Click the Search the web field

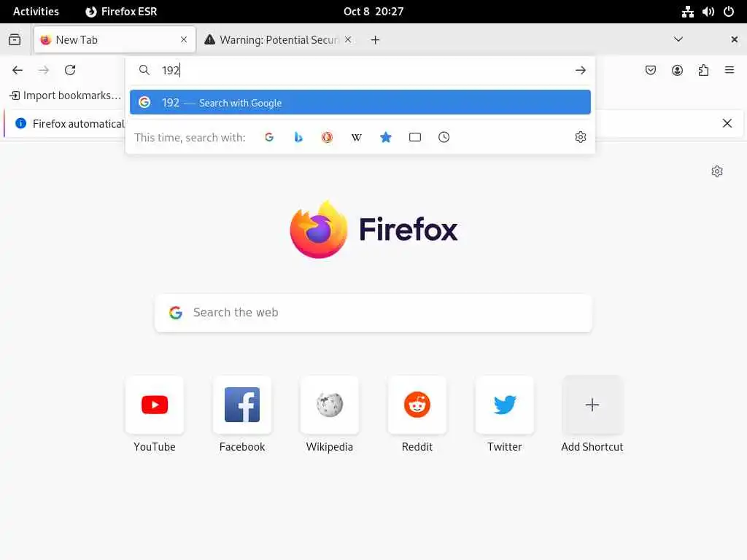[x=373, y=312]
